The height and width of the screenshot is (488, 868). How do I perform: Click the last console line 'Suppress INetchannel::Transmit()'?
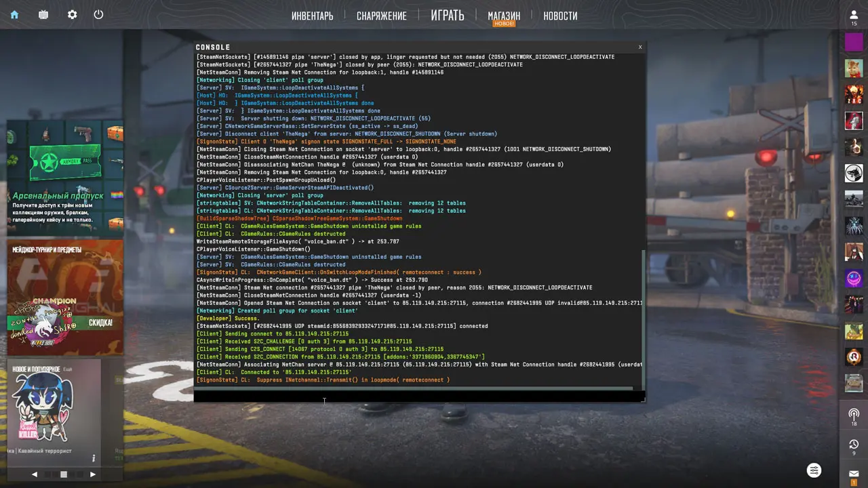click(323, 380)
